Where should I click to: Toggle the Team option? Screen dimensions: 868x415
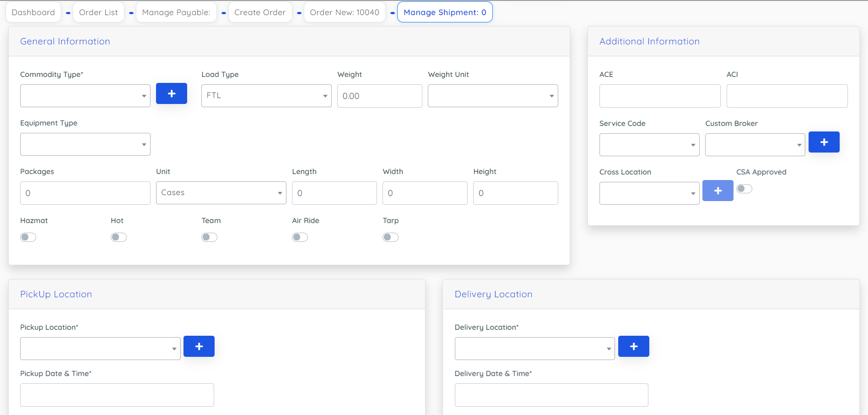(209, 237)
